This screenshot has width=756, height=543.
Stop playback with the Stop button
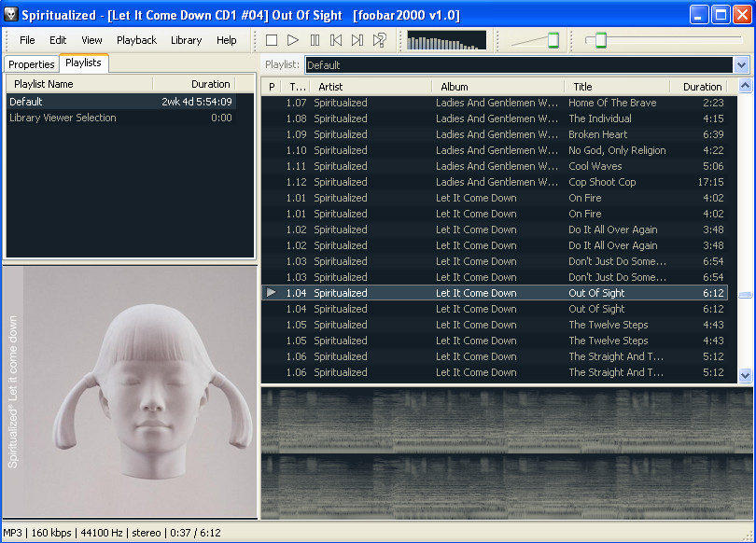point(272,40)
